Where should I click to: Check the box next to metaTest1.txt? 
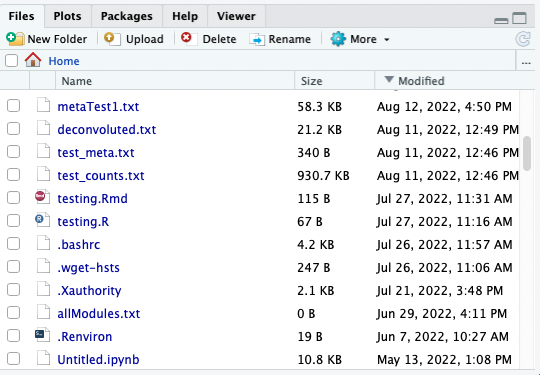(13, 106)
